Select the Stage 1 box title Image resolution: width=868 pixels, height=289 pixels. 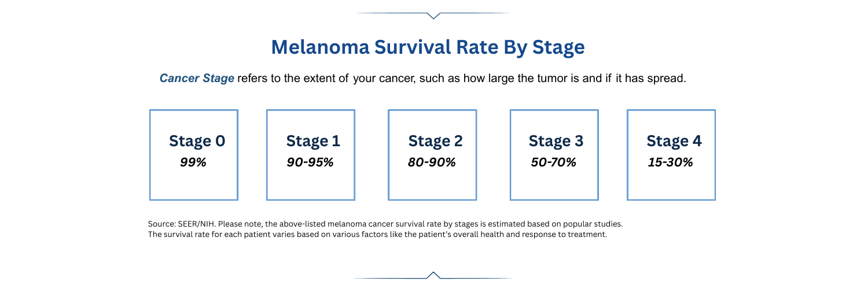(x=313, y=141)
